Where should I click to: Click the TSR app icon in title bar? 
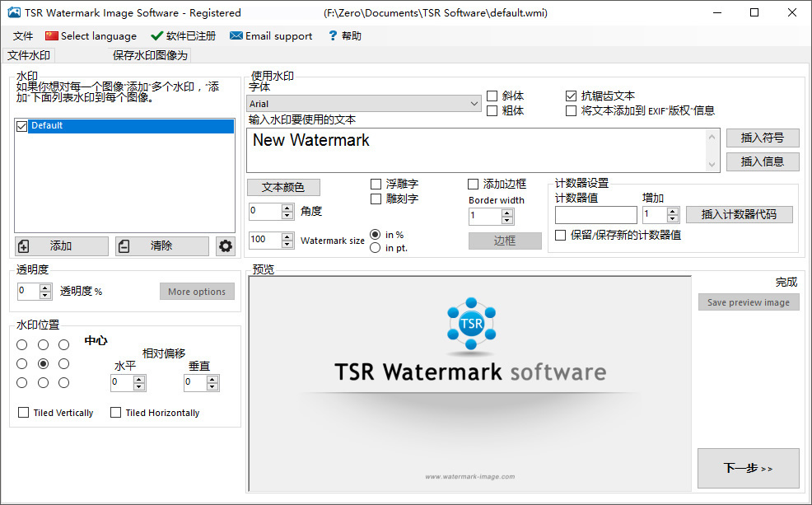pos(14,12)
